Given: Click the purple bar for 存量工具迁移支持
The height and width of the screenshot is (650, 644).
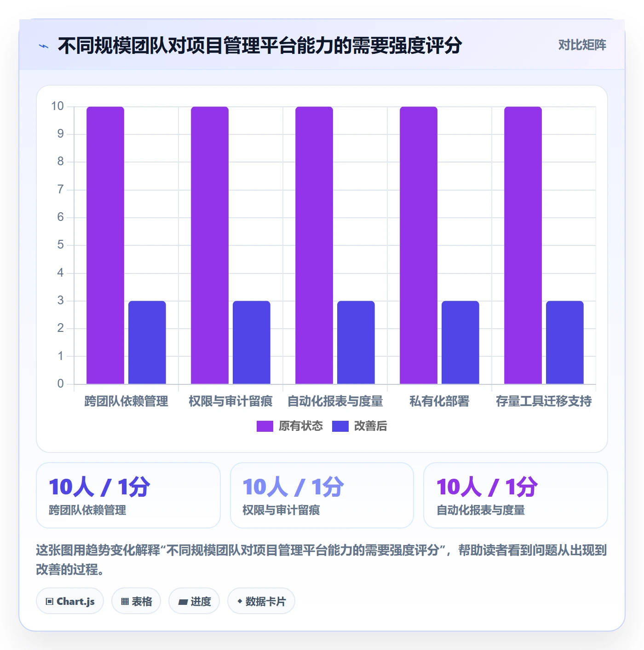Looking at the screenshot, I should coord(523,245).
